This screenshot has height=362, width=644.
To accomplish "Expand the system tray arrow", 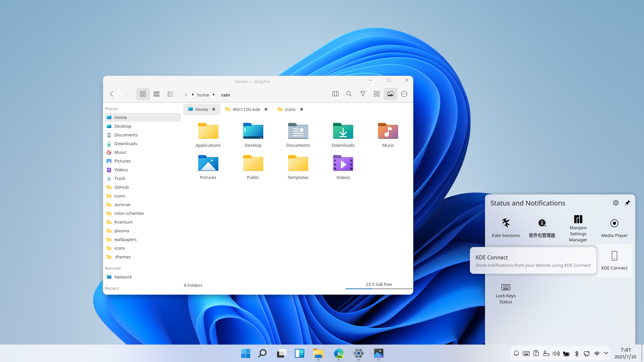I will (606, 353).
